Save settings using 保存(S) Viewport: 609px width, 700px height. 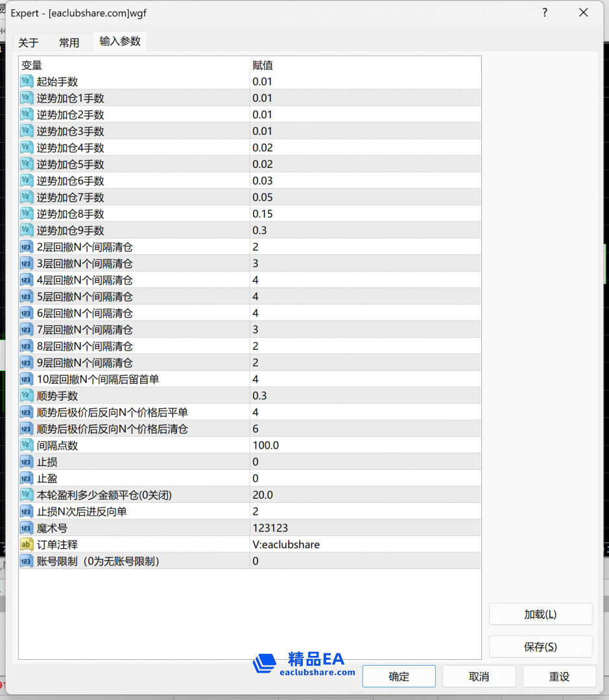(540, 647)
